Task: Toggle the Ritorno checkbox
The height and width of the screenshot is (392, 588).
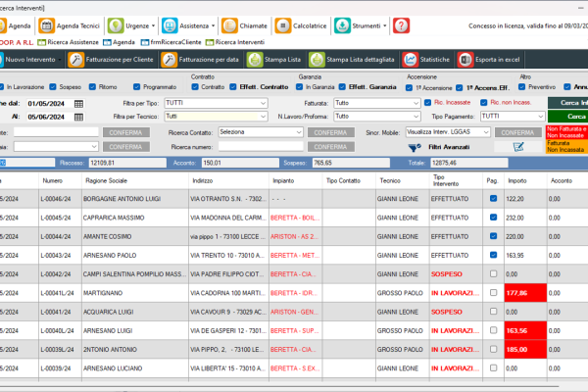Action: pos(92,87)
